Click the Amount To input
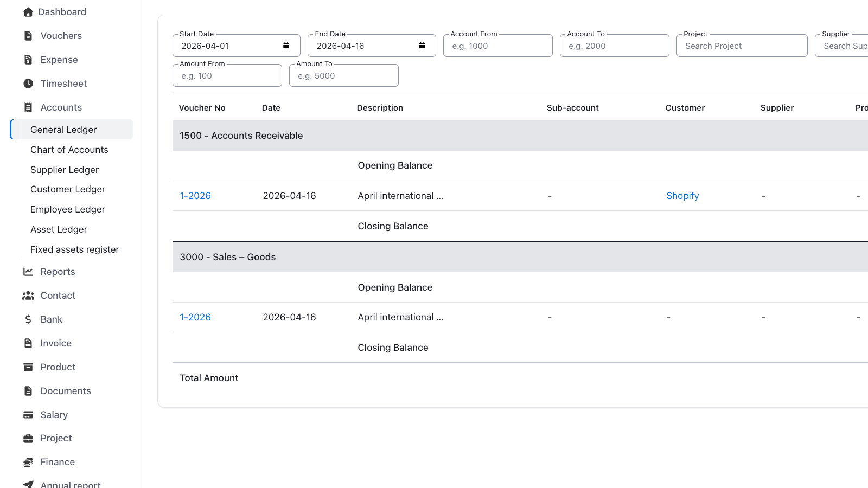 tap(344, 75)
